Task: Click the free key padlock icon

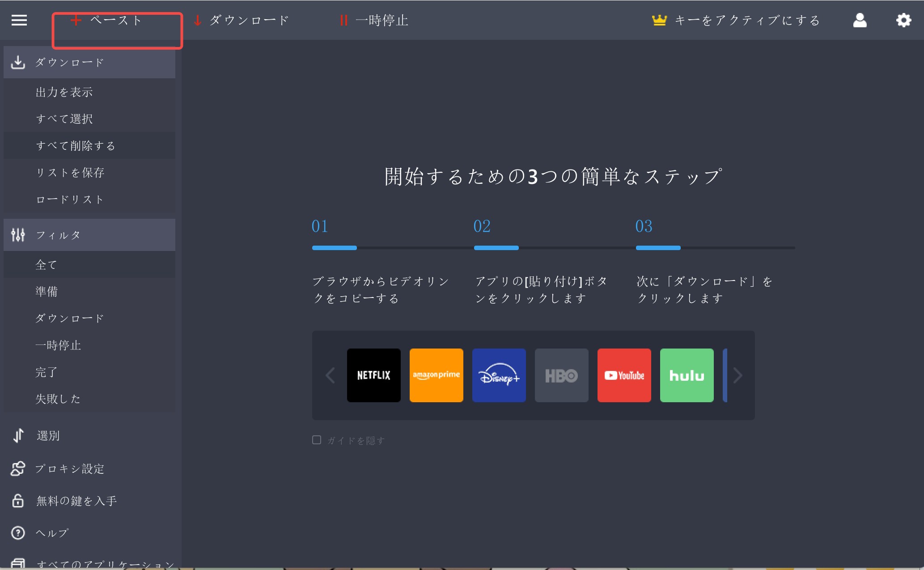Action: [x=18, y=501]
